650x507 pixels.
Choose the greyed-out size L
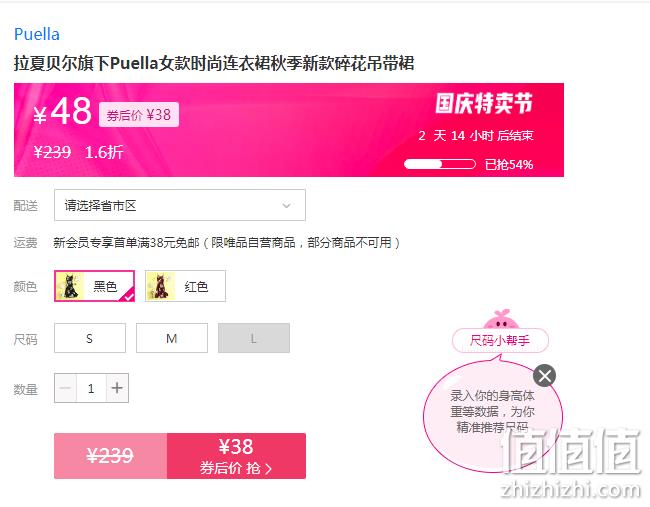pyautogui.click(x=254, y=338)
